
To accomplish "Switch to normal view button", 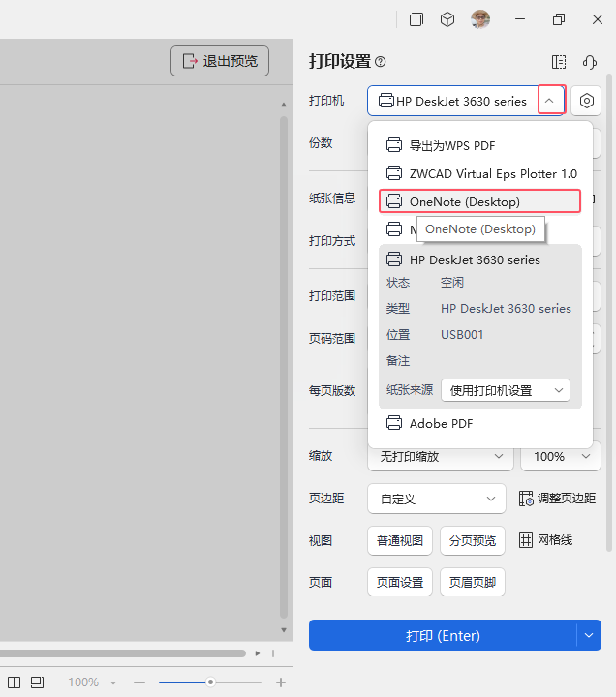I will [x=400, y=540].
